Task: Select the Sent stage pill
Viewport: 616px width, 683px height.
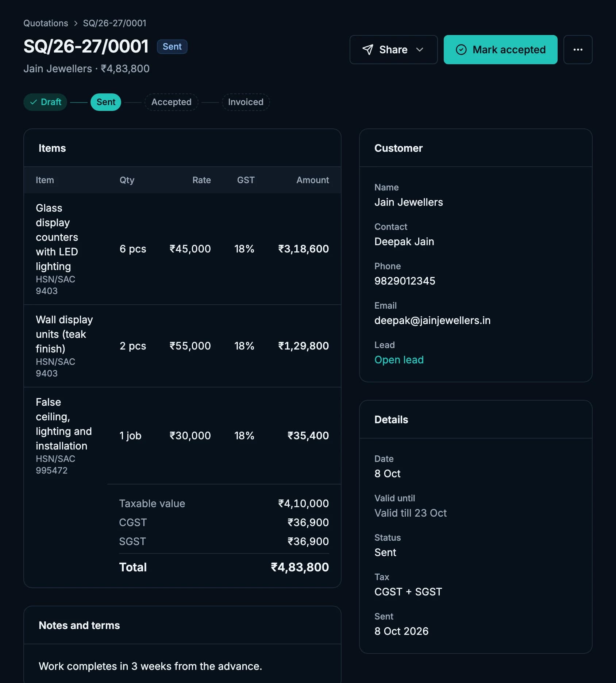Action: point(106,102)
